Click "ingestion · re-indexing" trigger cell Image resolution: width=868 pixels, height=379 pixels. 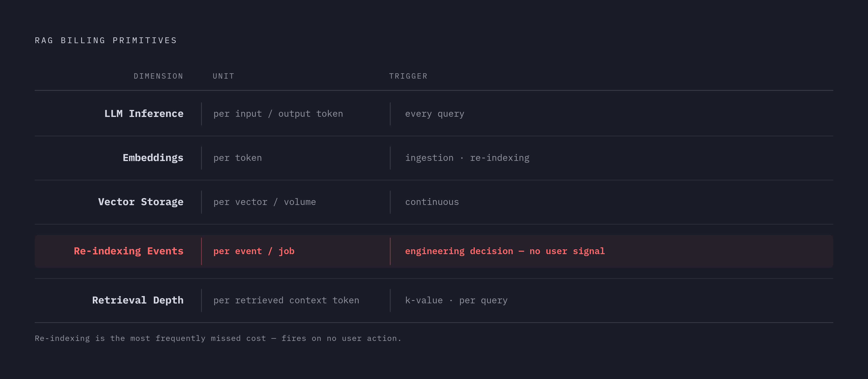467,158
